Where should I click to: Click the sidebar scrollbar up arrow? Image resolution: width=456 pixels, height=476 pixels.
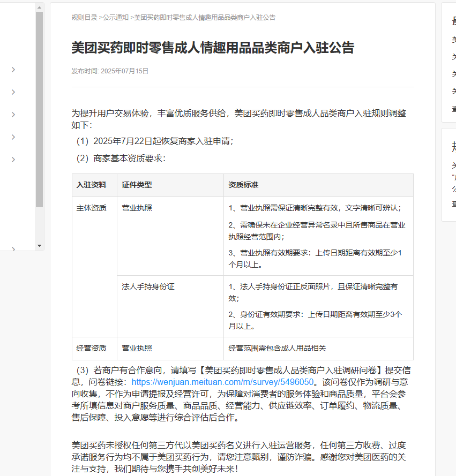coord(38,7)
